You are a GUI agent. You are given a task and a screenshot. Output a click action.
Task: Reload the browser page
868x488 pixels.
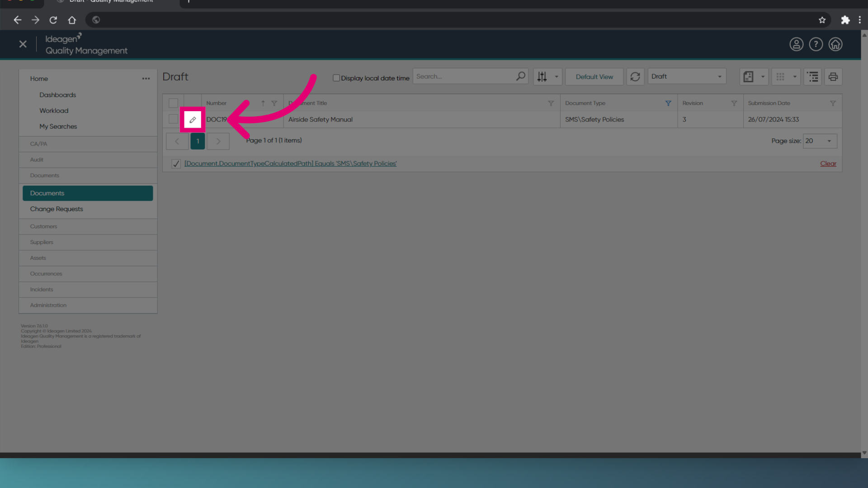coord(53,20)
